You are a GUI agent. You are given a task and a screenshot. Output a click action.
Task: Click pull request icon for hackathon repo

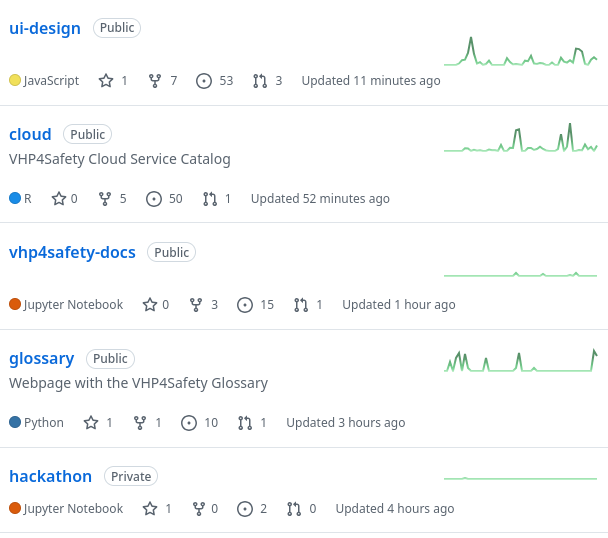click(x=294, y=509)
